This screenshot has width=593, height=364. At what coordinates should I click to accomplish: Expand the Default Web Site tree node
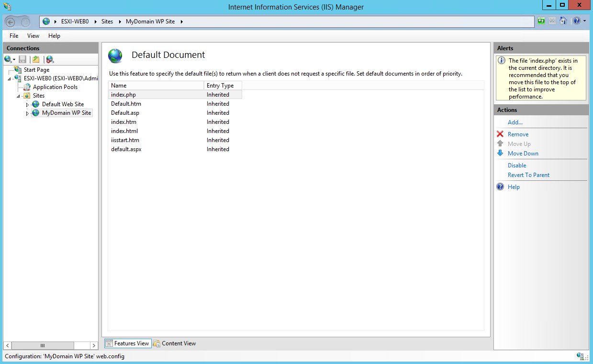coord(27,105)
